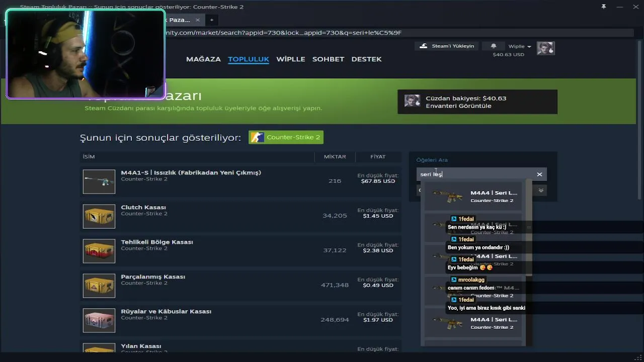
Task: Click the Tehlikeli Bölge Kasası listing name
Action: (x=157, y=242)
